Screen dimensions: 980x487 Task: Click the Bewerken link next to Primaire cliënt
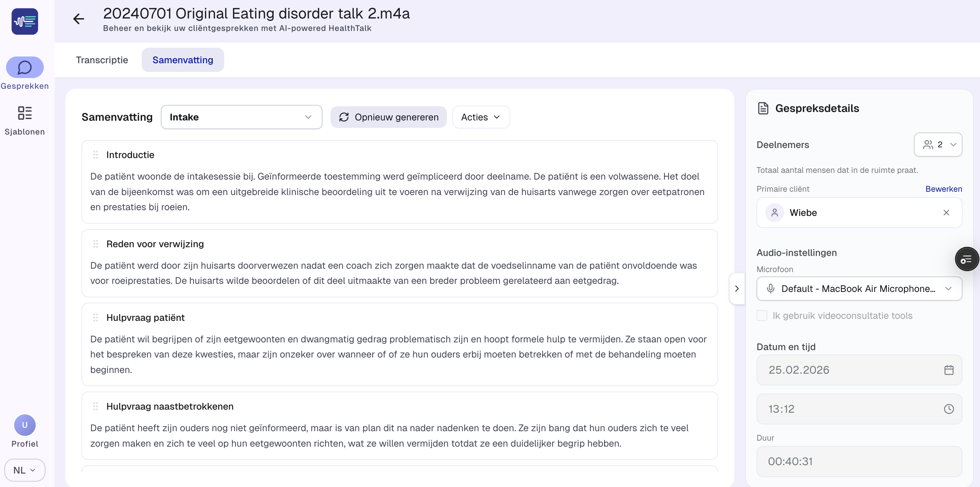[943, 189]
